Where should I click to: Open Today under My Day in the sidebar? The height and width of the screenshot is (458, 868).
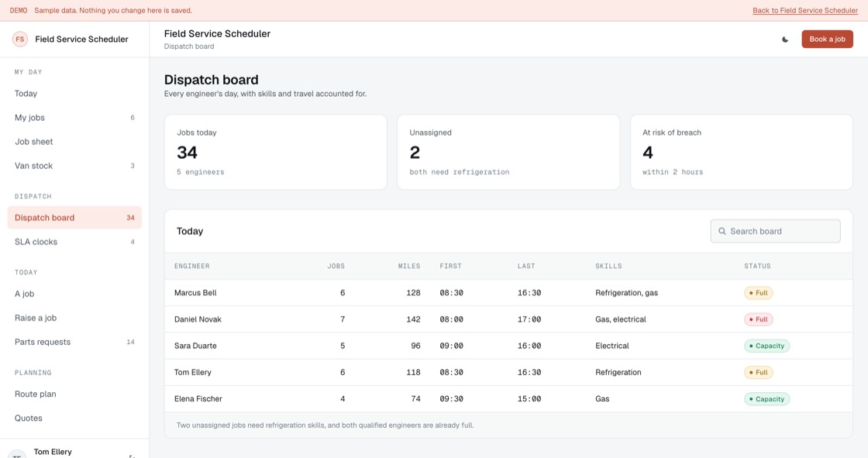point(74,94)
